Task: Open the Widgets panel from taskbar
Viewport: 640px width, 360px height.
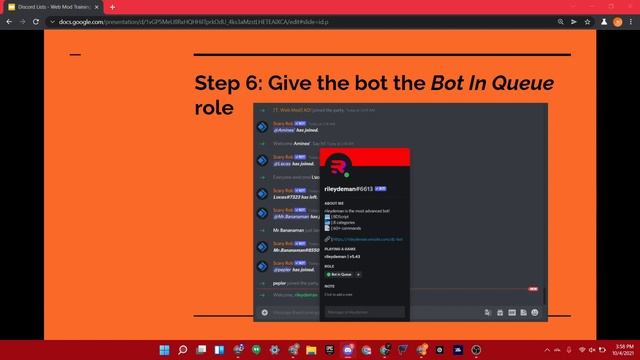Action: click(x=220, y=350)
